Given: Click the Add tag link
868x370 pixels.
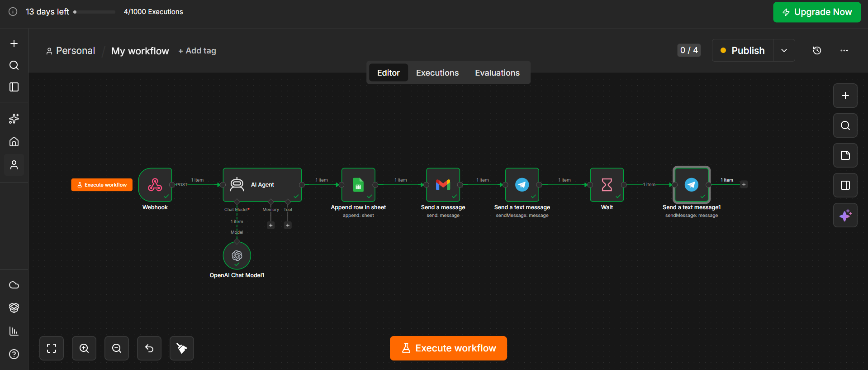Looking at the screenshot, I should click(x=197, y=51).
